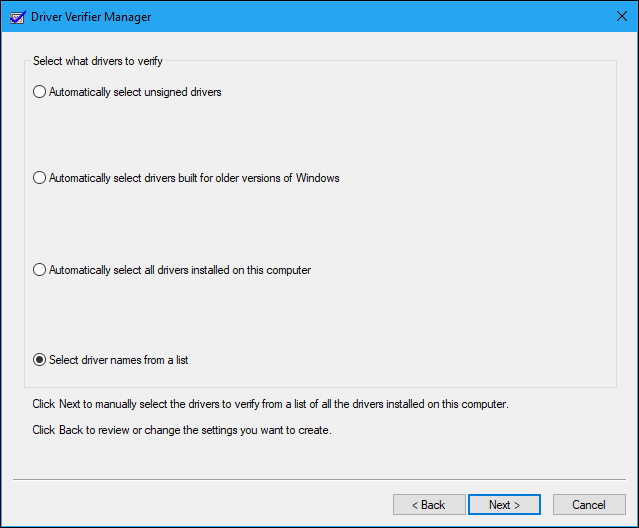
Task: Select the unsigned drivers radio button
Action: (40, 92)
